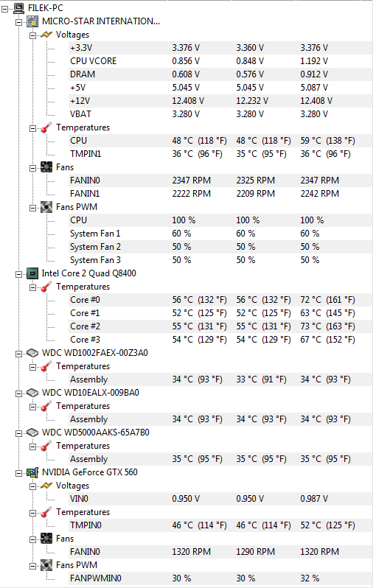Select the CPU VCORE voltage row
373x588 pixels.
(x=219, y=61)
